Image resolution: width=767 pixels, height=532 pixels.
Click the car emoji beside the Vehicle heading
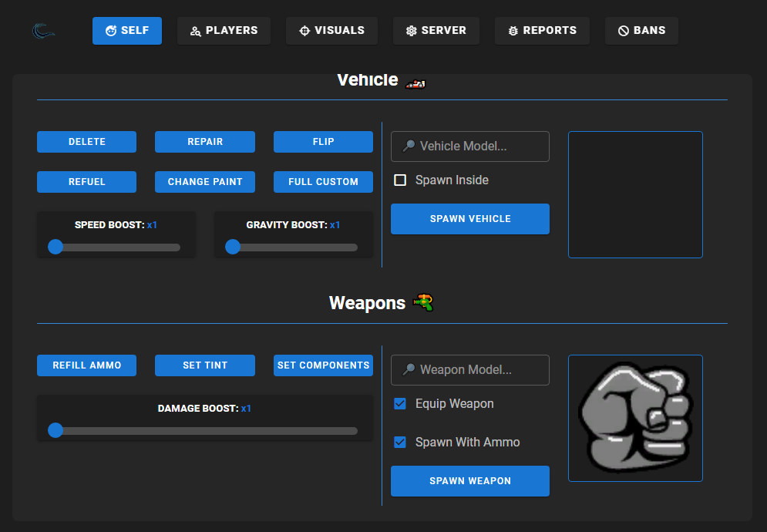tap(414, 82)
